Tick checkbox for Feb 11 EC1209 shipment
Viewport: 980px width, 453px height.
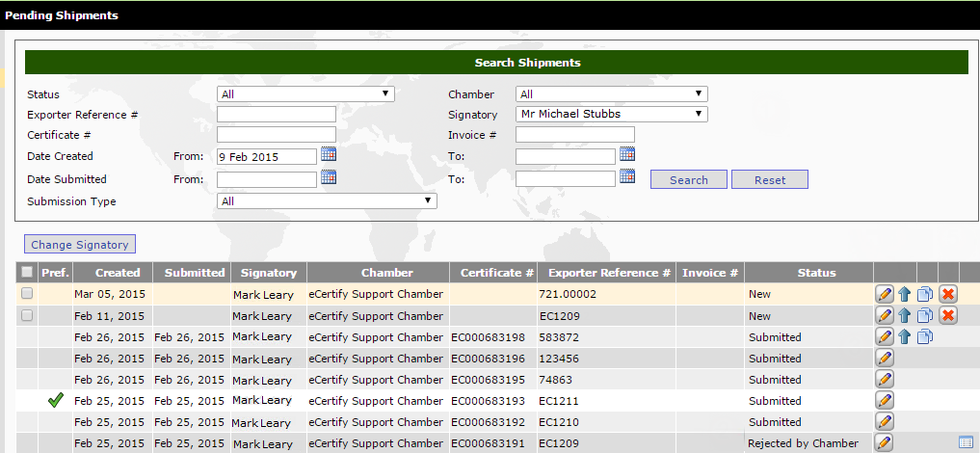pyautogui.click(x=27, y=315)
